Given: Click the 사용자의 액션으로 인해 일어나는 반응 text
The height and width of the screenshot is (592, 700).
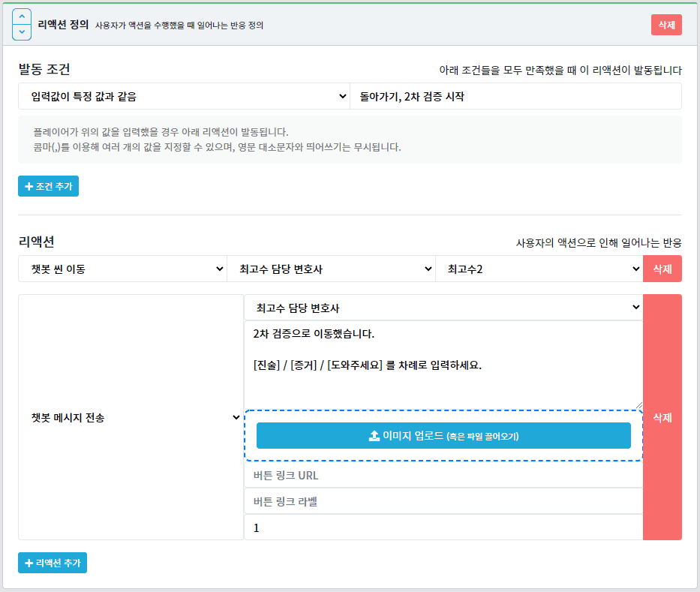Looking at the screenshot, I should tap(599, 243).
